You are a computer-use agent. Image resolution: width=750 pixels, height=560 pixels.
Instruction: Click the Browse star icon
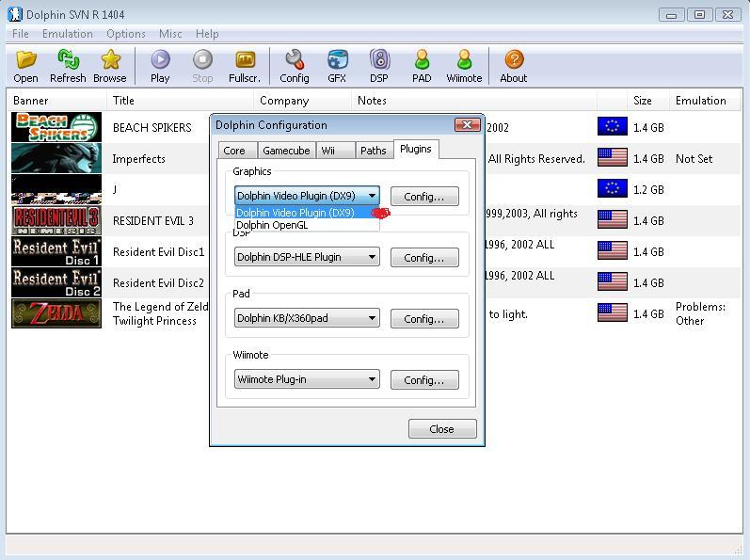point(110,60)
